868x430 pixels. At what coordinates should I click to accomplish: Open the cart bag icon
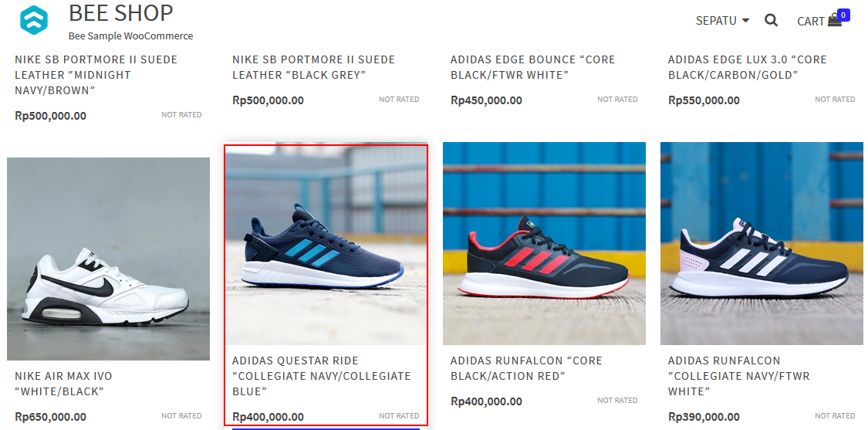pos(834,21)
